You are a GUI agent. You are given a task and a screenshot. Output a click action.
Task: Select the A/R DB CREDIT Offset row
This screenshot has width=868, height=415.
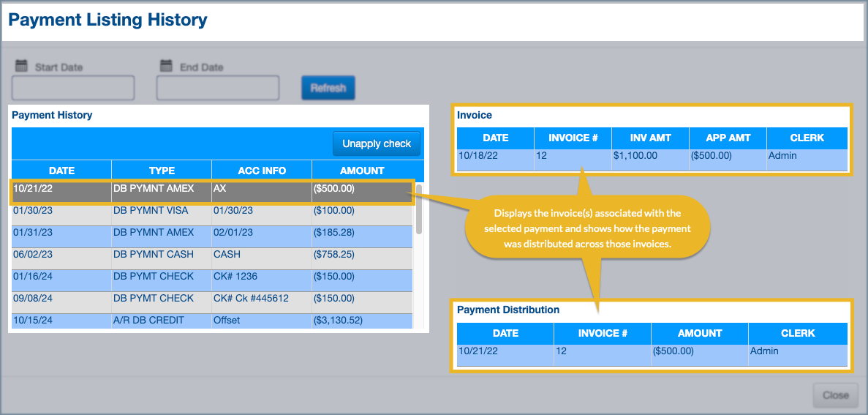point(212,321)
